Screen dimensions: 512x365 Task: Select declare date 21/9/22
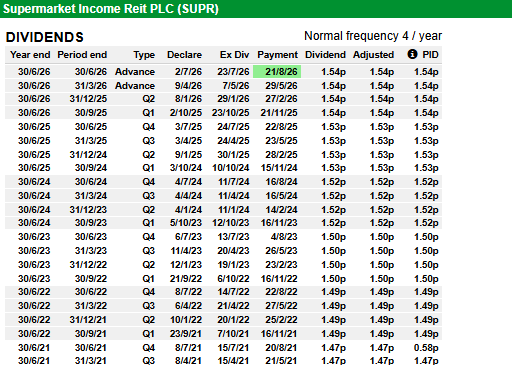pos(186,279)
